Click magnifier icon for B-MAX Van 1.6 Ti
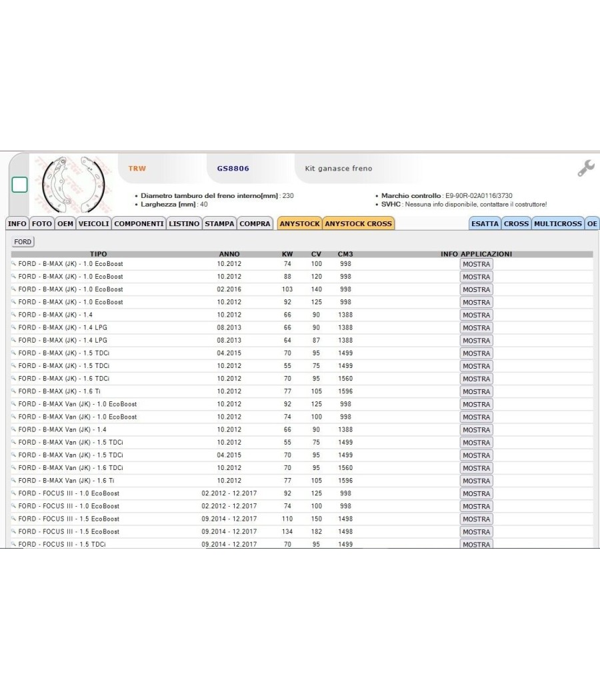 [14, 481]
